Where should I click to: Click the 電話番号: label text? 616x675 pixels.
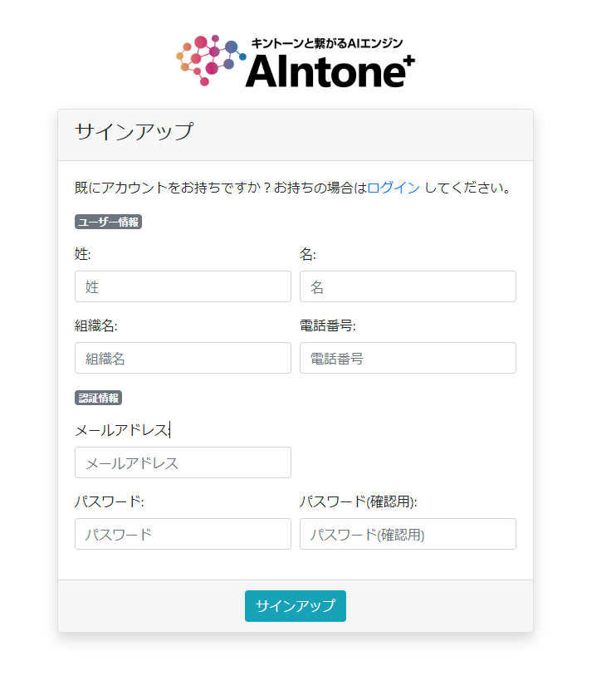[327, 325]
